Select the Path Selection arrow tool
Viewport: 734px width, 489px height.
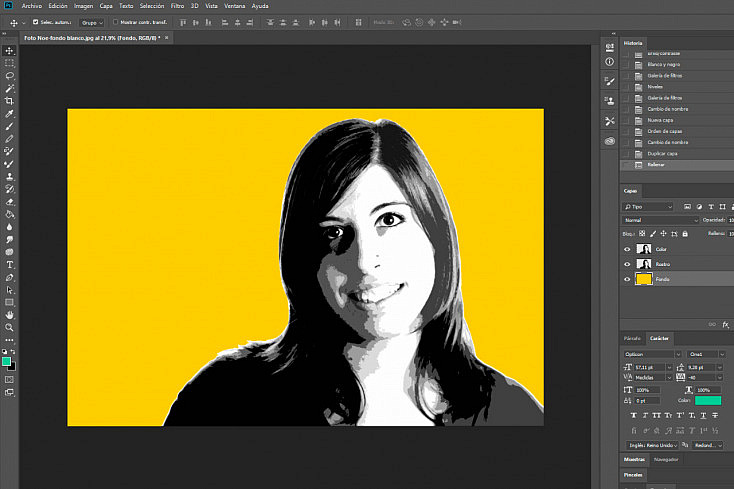[x=9, y=290]
